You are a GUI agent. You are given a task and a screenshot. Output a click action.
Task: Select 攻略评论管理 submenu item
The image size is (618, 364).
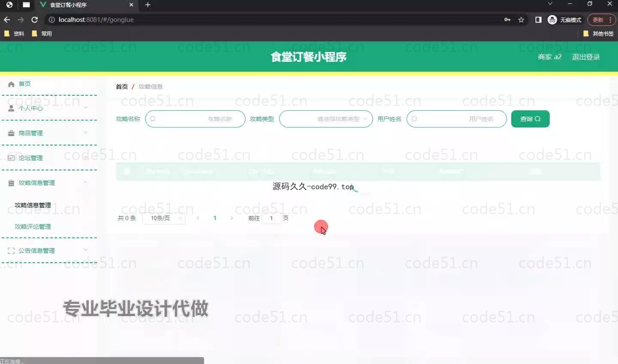pyautogui.click(x=33, y=227)
